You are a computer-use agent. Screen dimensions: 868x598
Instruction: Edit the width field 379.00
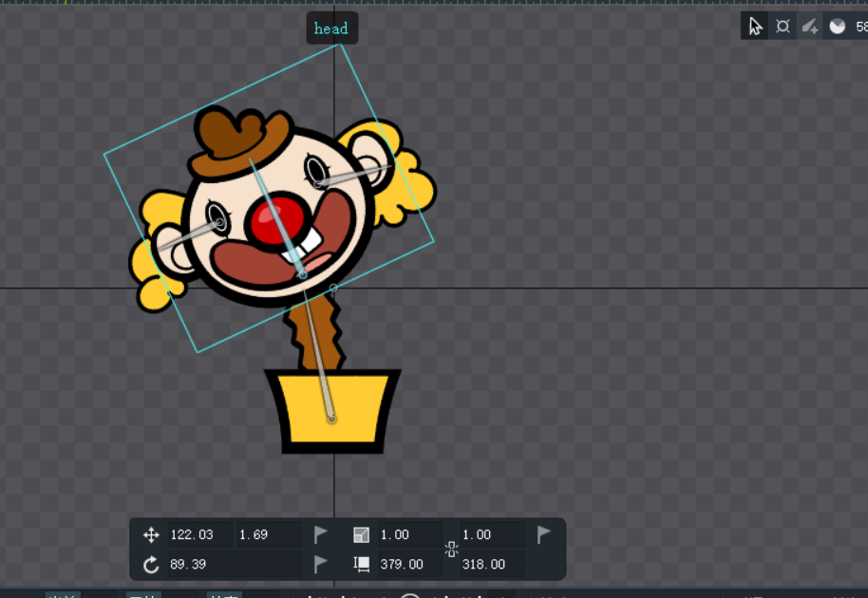(410, 564)
